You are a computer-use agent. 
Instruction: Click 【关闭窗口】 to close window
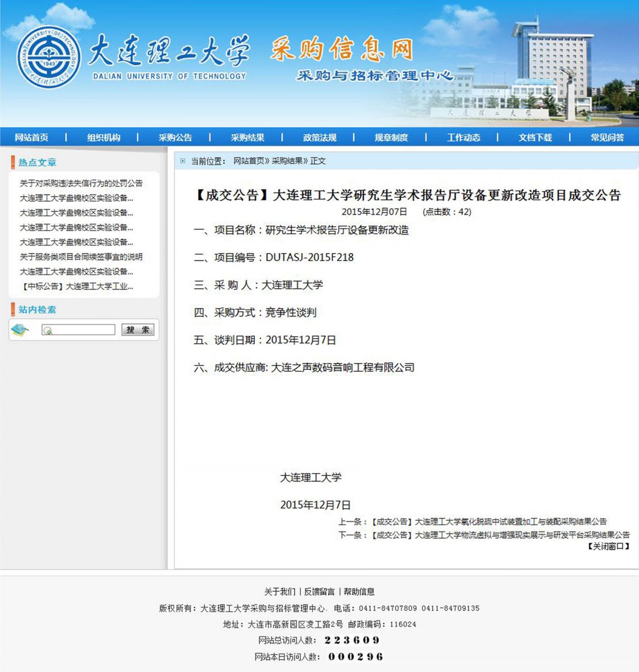pyautogui.click(x=608, y=547)
